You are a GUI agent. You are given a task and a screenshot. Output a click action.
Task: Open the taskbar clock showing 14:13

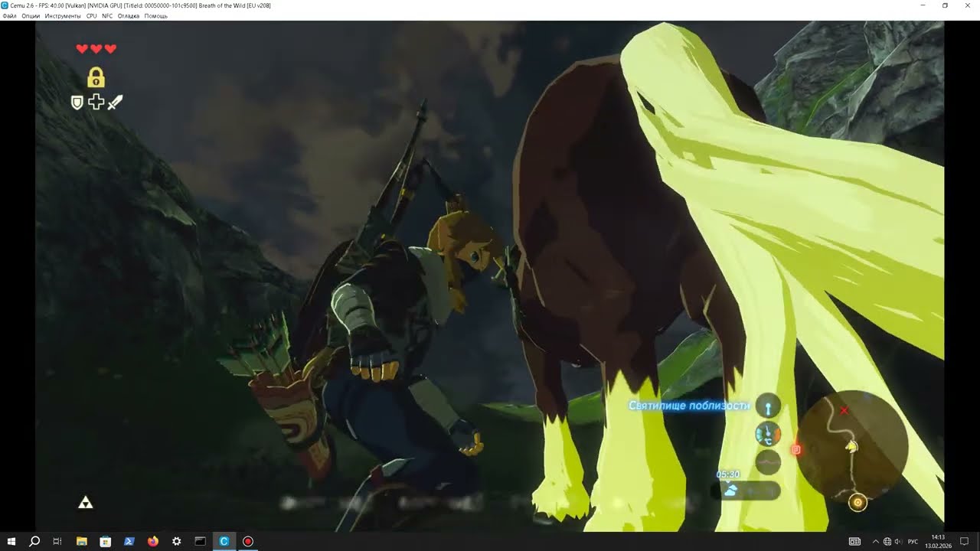[938, 541]
